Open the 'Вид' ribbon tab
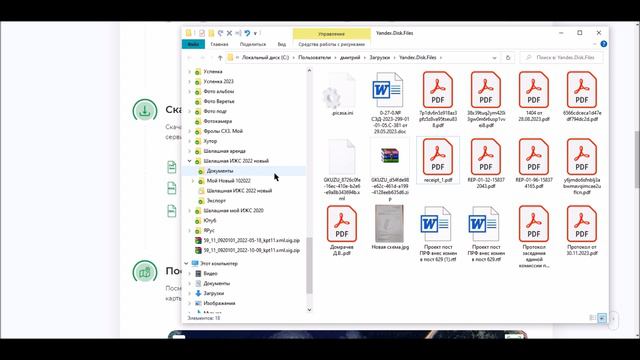The height and width of the screenshot is (360, 640). [282, 44]
